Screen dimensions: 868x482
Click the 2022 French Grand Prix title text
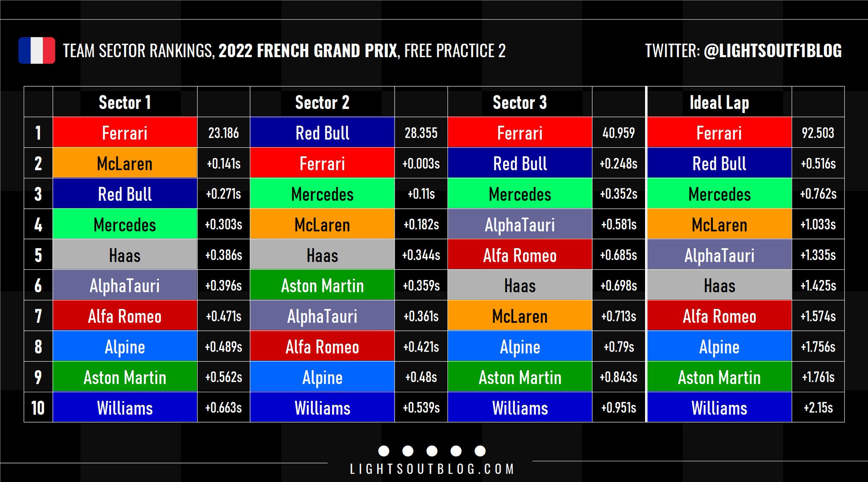point(308,51)
